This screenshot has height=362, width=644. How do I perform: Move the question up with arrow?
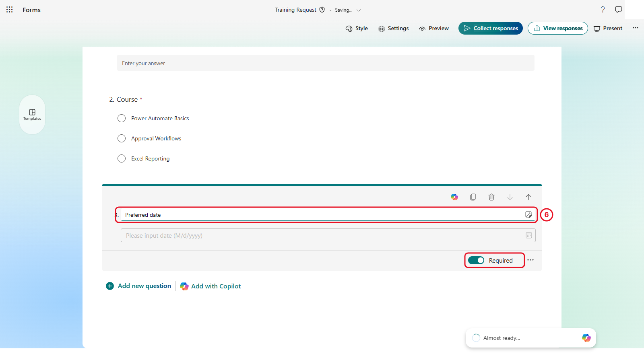coord(528,197)
